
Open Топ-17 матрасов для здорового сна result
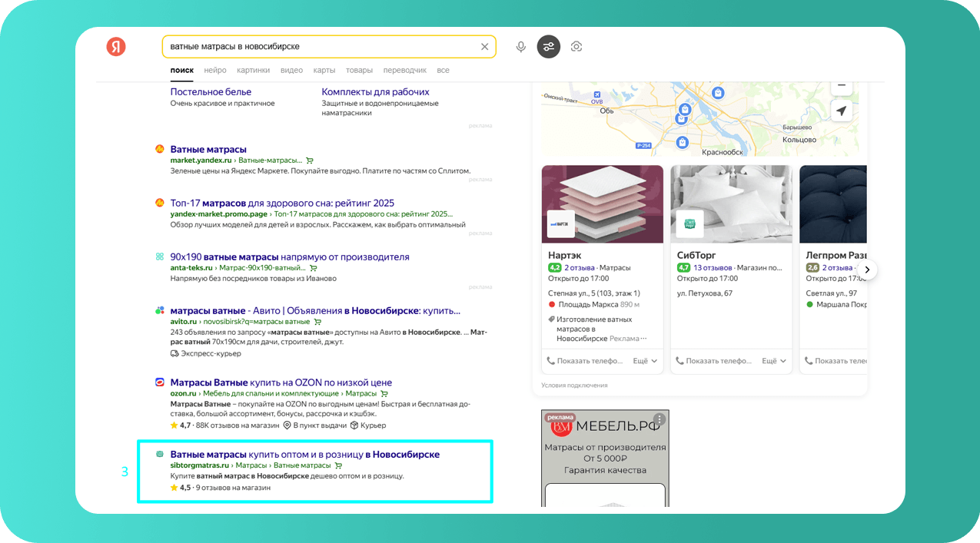tap(282, 203)
